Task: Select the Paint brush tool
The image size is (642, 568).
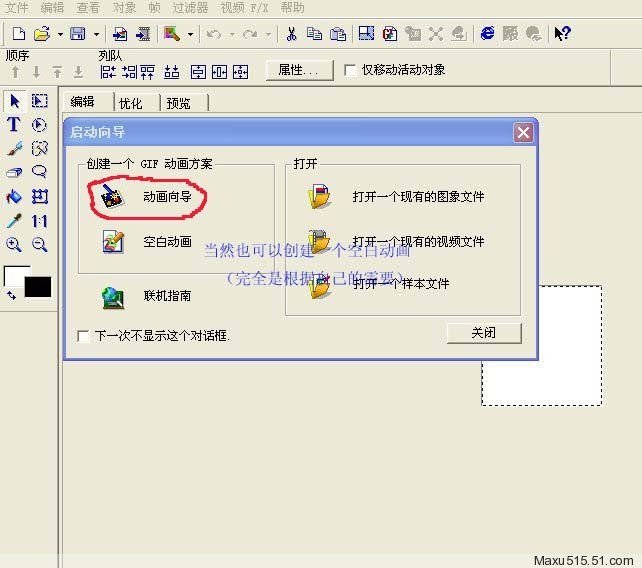Action: 14,149
